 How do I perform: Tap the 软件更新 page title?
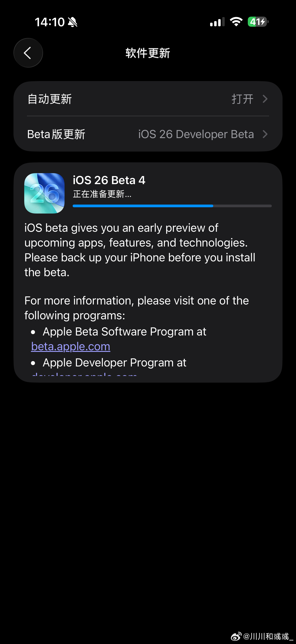(148, 53)
